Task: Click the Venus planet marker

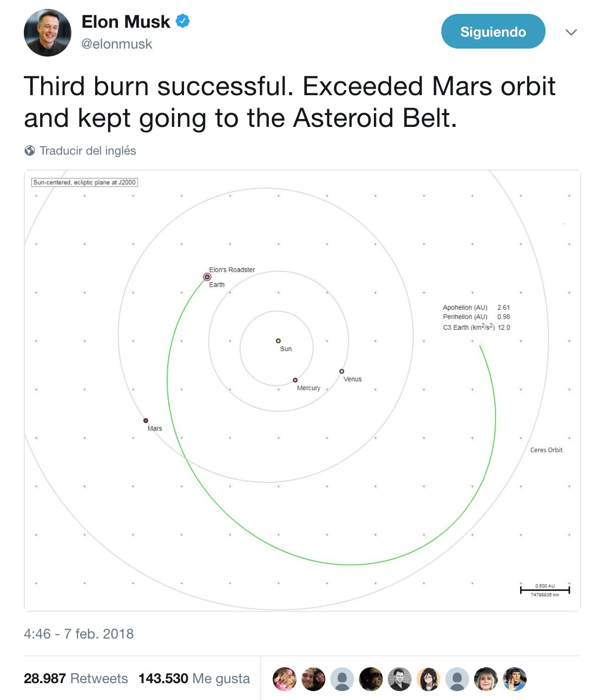Action: pos(342,371)
